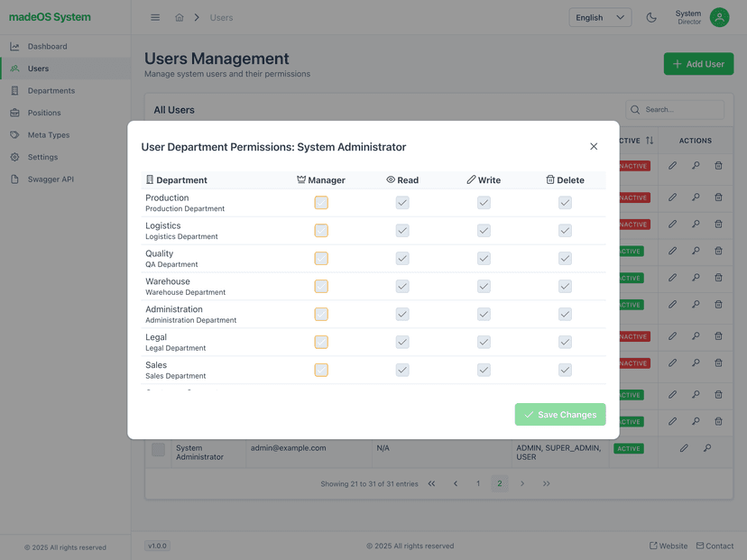Open Users in the sidebar
This screenshot has height=560, width=747.
[65, 69]
